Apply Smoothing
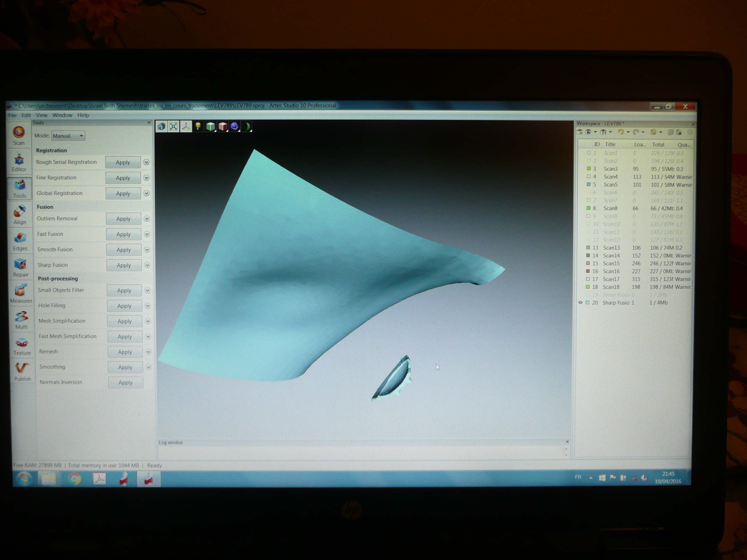The image size is (747, 560). pyautogui.click(x=125, y=367)
